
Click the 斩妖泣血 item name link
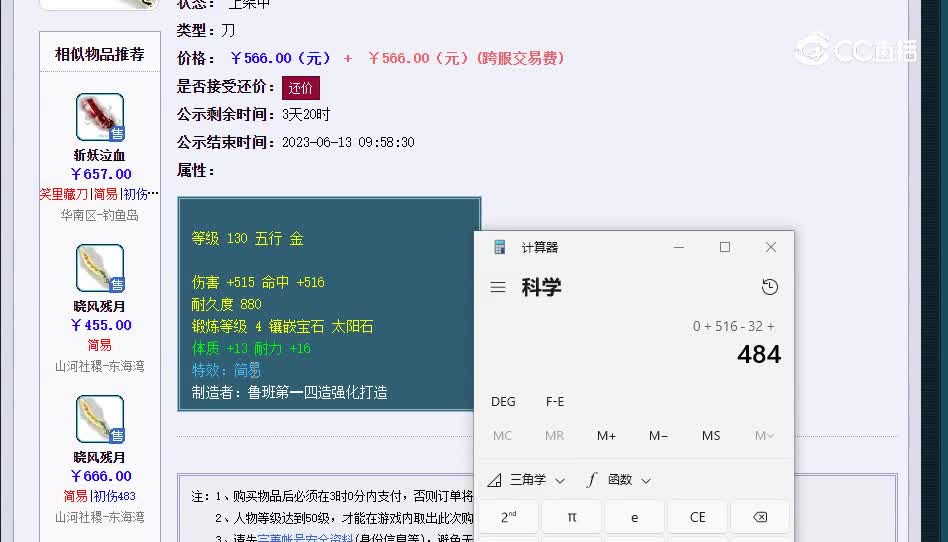100,155
